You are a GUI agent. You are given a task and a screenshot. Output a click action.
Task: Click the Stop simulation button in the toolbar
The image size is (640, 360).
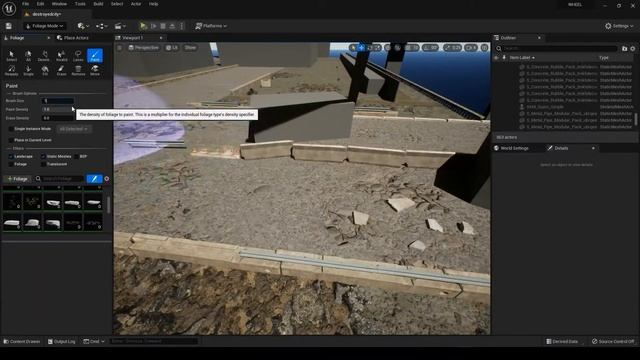click(163, 26)
